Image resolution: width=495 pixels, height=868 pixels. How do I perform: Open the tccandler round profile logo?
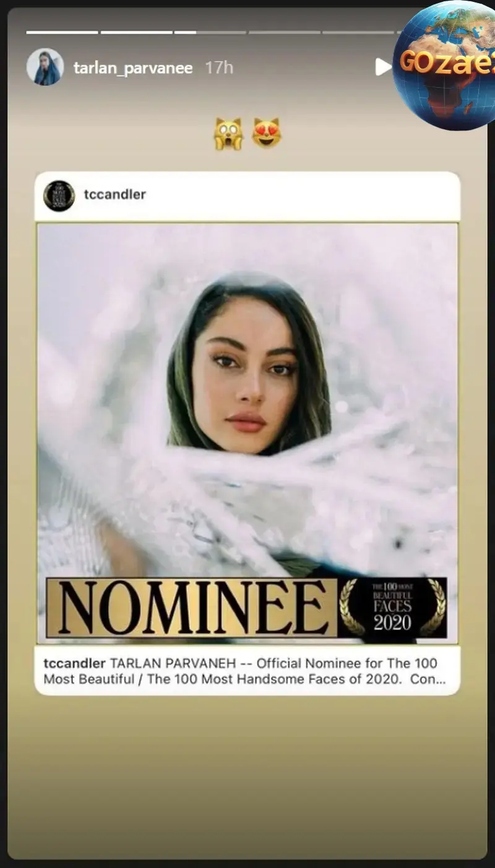point(59,195)
